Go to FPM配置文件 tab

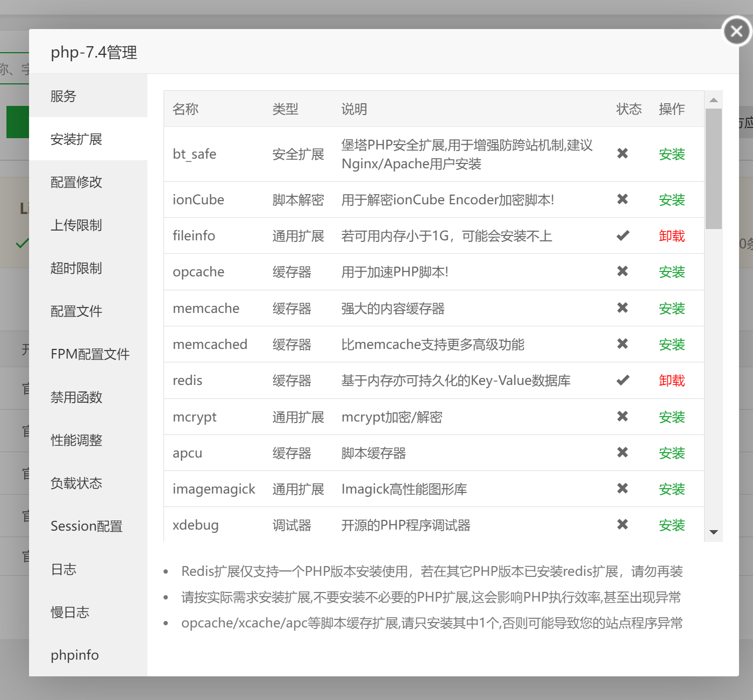pyautogui.click(x=90, y=354)
